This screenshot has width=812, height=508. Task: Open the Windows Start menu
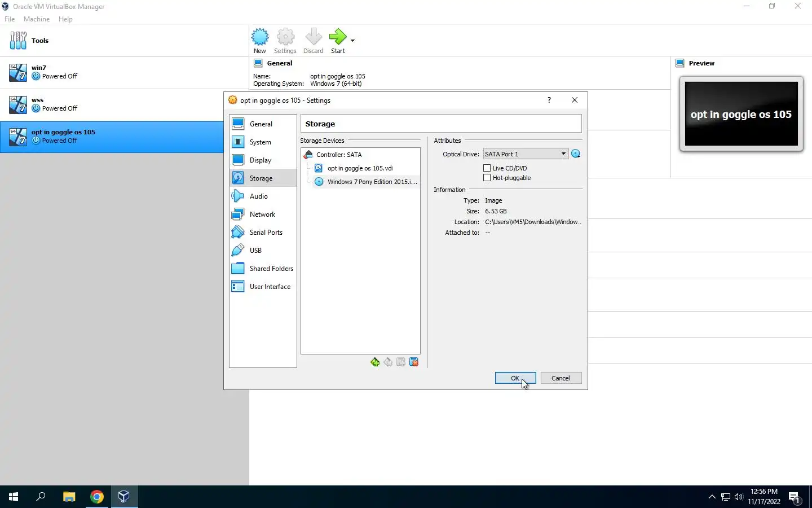click(14, 497)
